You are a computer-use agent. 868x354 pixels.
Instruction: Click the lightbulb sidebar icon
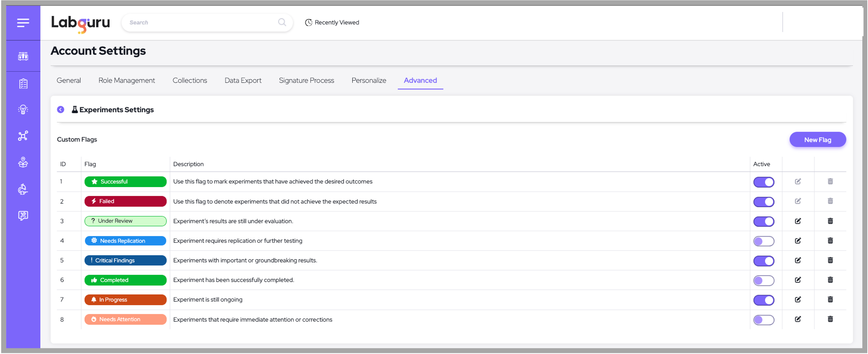(23, 110)
